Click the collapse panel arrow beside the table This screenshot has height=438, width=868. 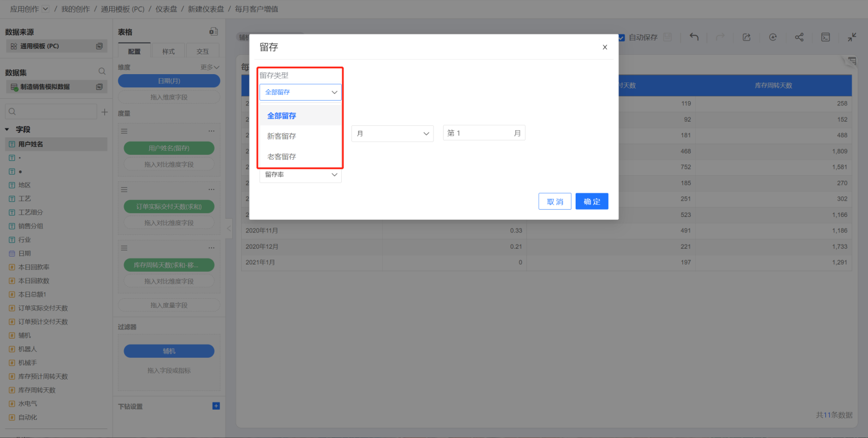[x=229, y=228]
